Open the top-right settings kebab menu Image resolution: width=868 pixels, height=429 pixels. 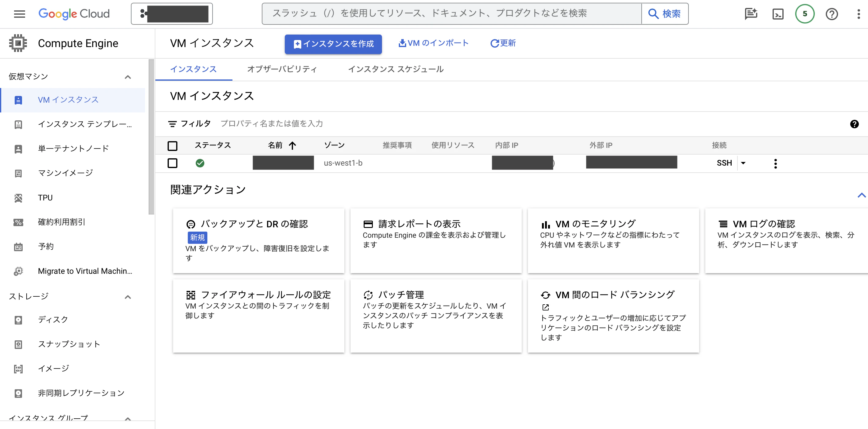coord(859,14)
